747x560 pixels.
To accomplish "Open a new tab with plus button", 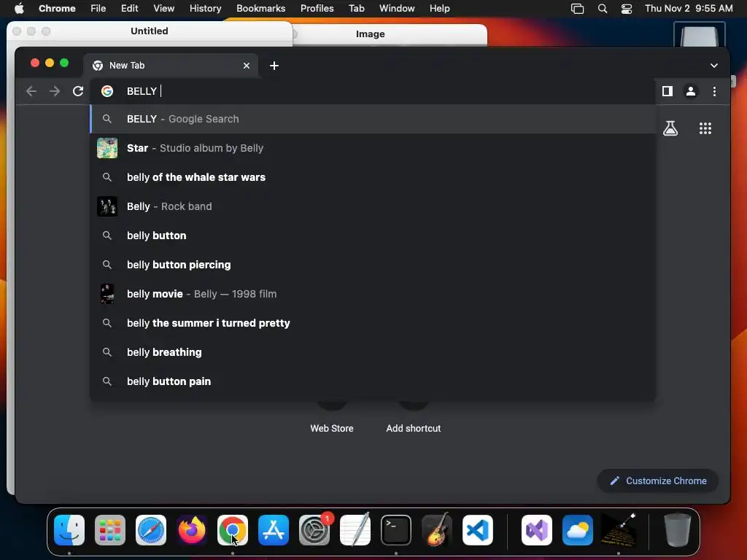I will click(274, 65).
